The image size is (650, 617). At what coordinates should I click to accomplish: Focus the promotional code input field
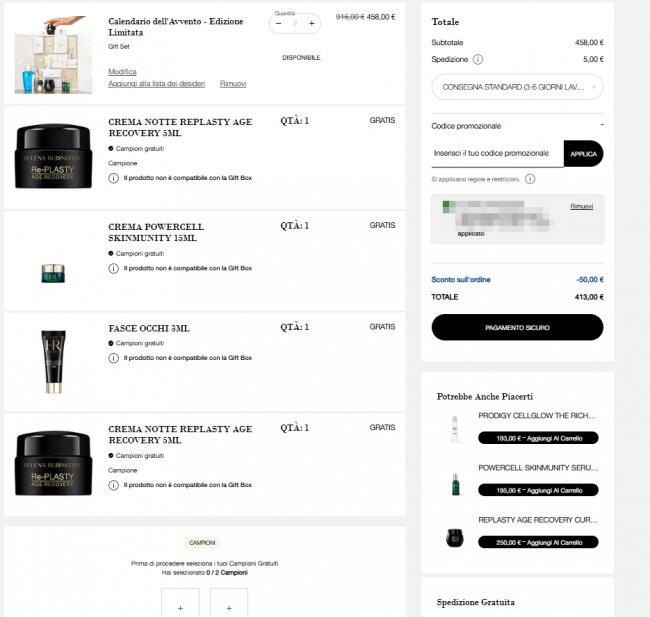[x=497, y=154]
